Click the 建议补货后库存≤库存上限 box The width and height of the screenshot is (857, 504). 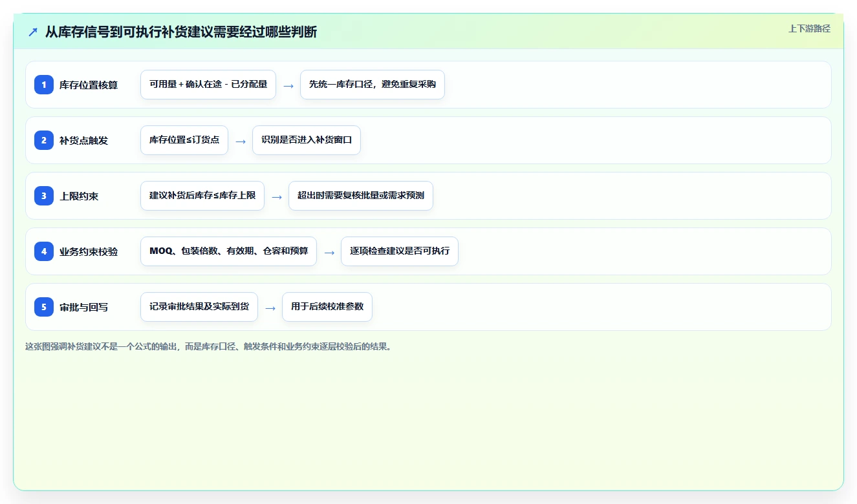tap(202, 196)
